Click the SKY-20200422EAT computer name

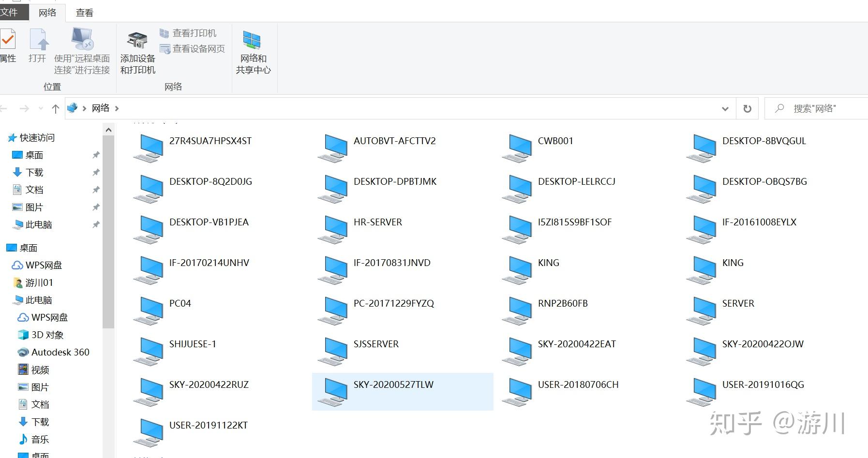click(x=577, y=344)
